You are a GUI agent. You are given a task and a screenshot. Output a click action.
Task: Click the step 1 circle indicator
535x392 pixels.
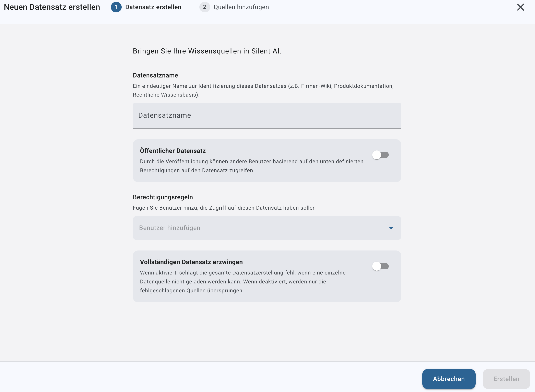coord(116,7)
